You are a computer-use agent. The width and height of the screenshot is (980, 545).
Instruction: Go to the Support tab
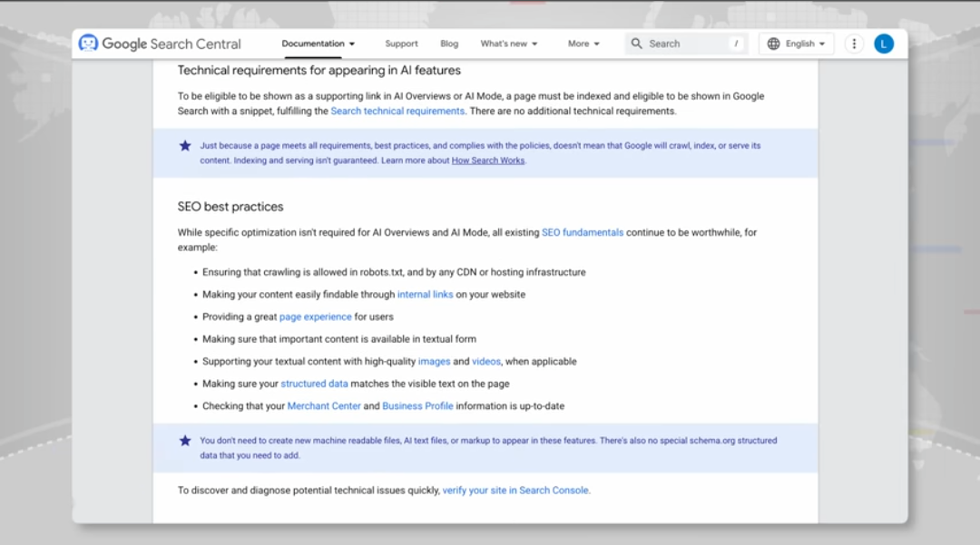[401, 44]
